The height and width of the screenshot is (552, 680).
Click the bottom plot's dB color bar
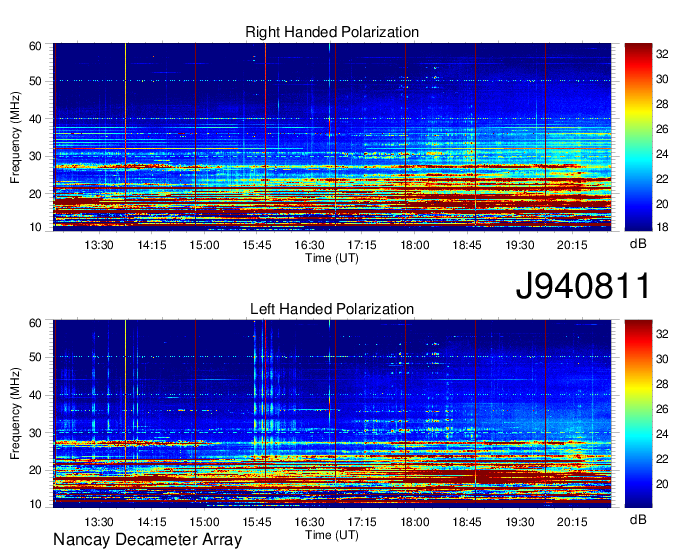pyautogui.click(x=638, y=413)
